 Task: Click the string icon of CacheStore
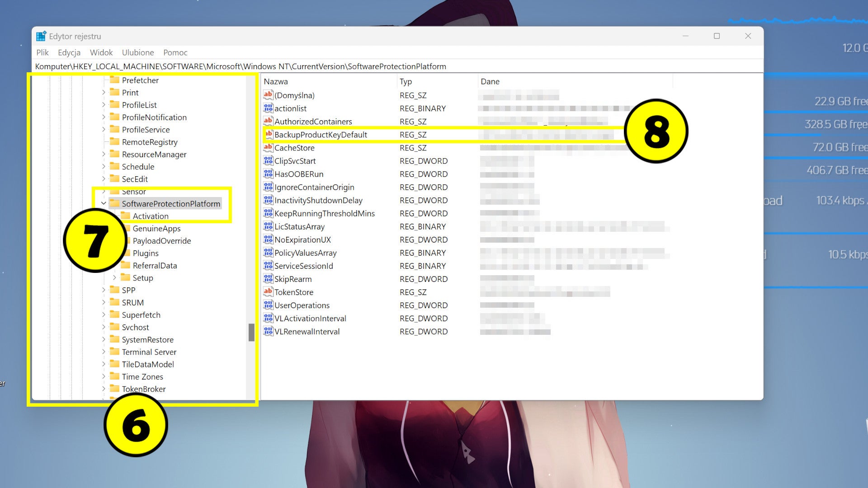coord(268,147)
